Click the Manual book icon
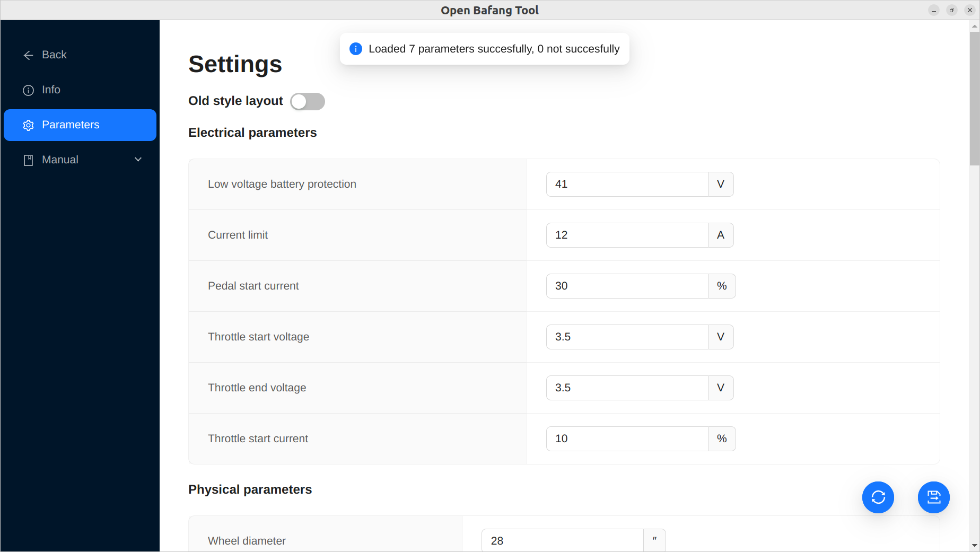This screenshot has width=980, height=552. point(29,160)
